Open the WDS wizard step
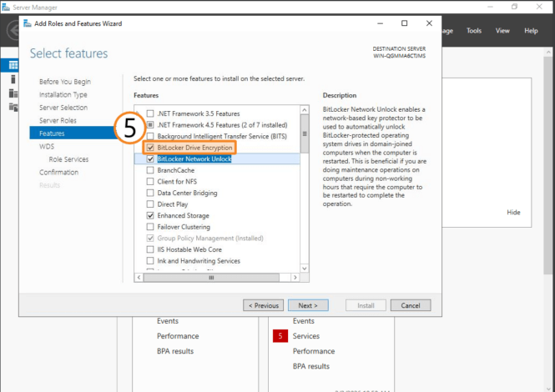555x392 pixels. click(47, 147)
